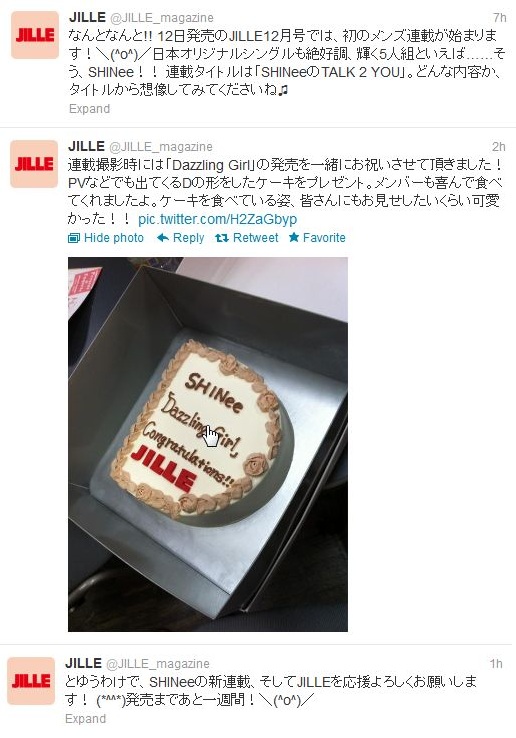Click the reply arrow icon
Viewport: 516px width, 738px height.
click(162, 238)
